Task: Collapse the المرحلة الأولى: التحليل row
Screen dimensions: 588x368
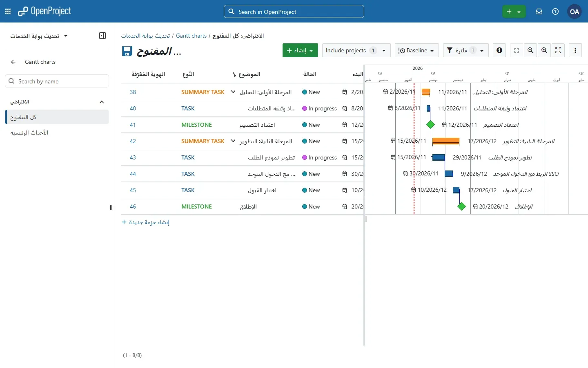Action: pos(233,92)
